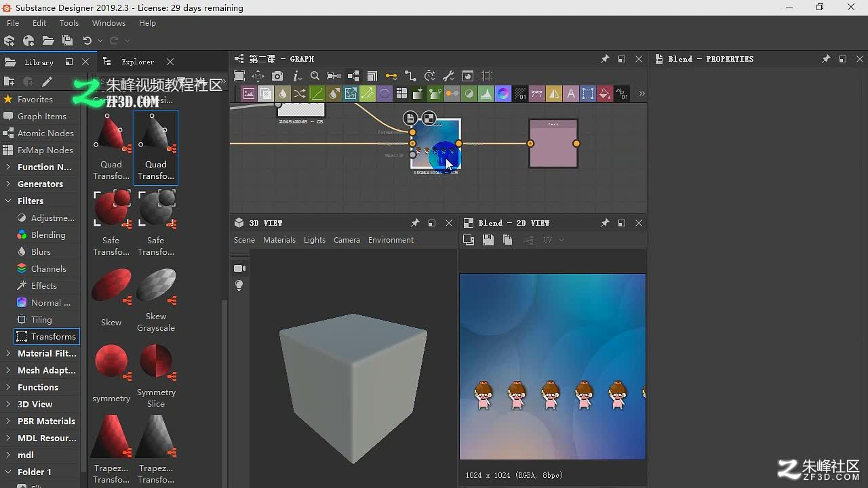
Task: Open the Materials menu in 3D view
Action: pos(279,240)
